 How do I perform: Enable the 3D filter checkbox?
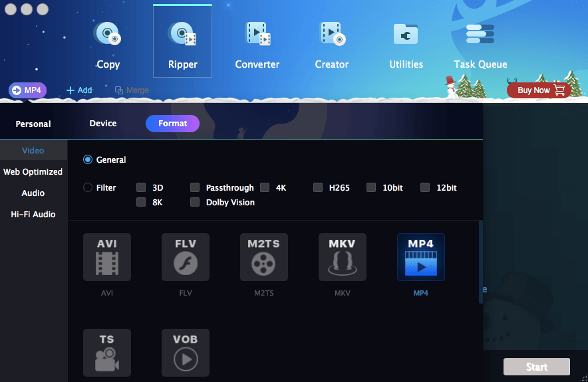click(141, 187)
